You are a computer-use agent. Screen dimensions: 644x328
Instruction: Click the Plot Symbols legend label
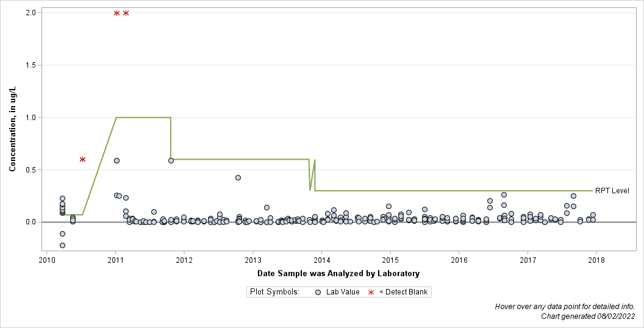pyautogui.click(x=275, y=292)
